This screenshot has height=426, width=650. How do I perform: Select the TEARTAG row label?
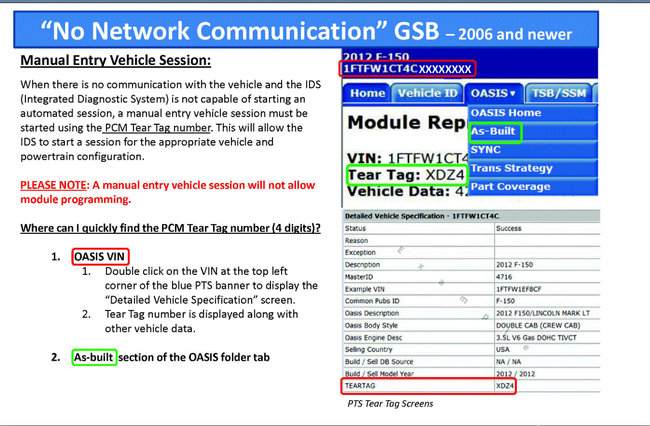pos(360,386)
